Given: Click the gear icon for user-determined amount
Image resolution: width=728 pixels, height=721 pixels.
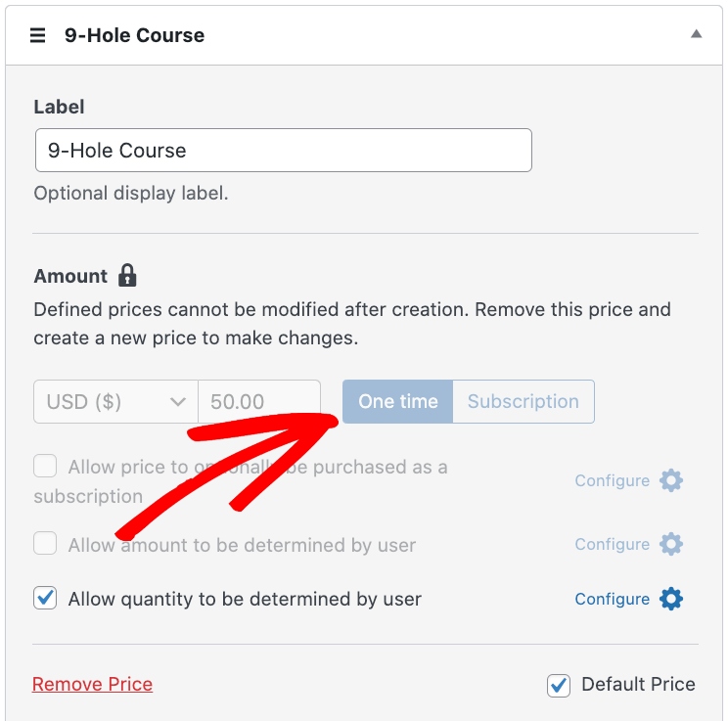Looking at the screenshot, I should coord(670,544).
